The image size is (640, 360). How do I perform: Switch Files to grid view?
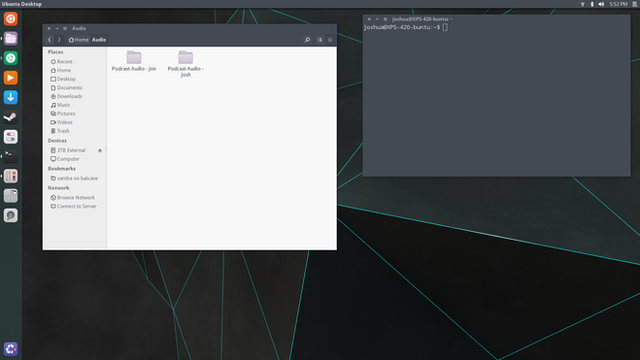coord(330,40)
